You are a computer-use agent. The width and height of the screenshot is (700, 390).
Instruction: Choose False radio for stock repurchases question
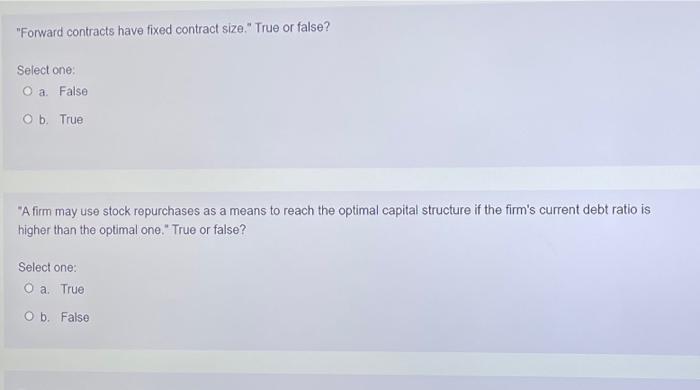coord(29,316)
